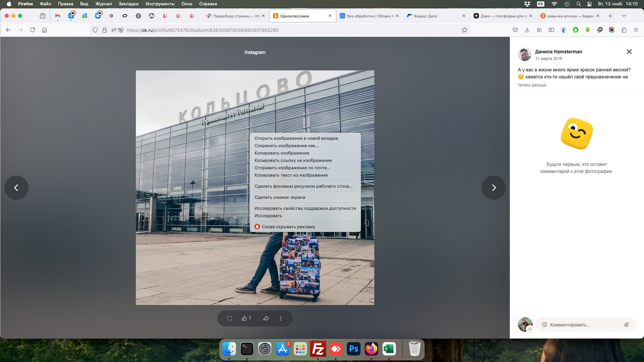Switch the RU keyboard input source
The image size is (644, 362).
[540, 4]
